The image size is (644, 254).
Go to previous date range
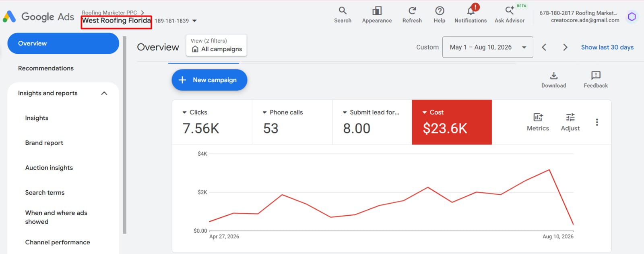coord(544,47)
